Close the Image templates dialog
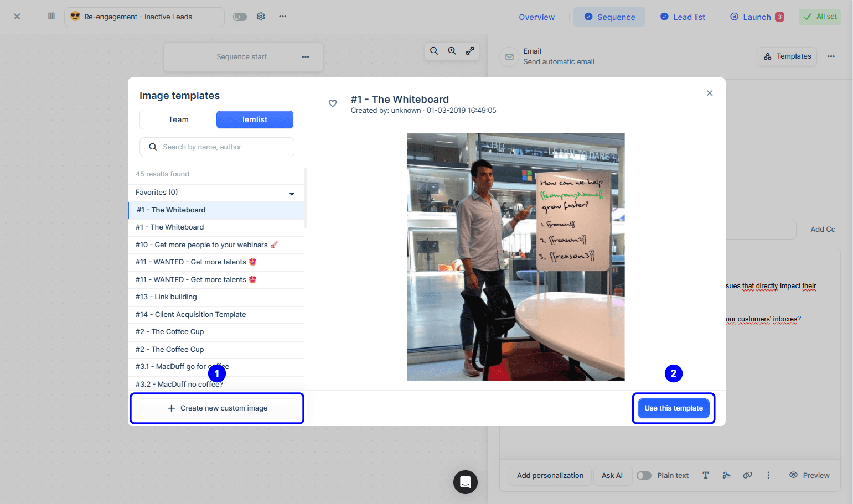The width and height of the screenshot is (853, 504). pyautogui.click(x=710, y=93)
